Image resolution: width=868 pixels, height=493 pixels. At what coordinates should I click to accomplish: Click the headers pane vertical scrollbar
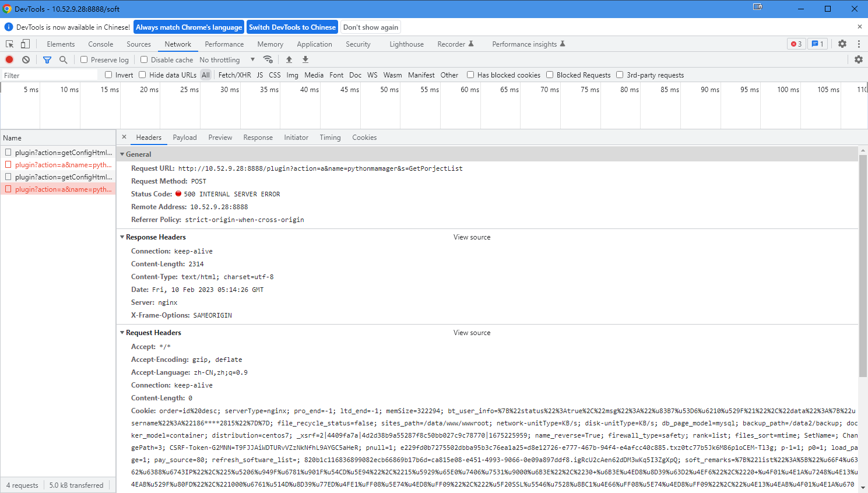click(863, 265)
